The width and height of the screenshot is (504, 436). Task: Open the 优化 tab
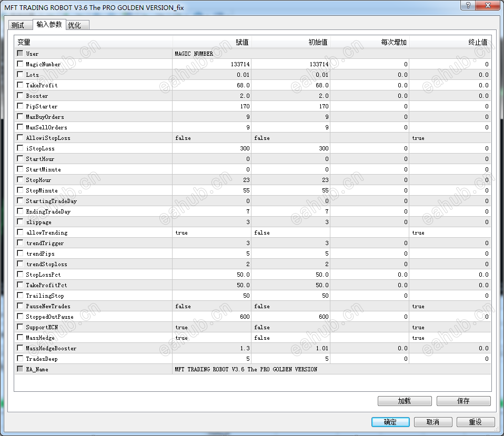[x=77, y=25]
